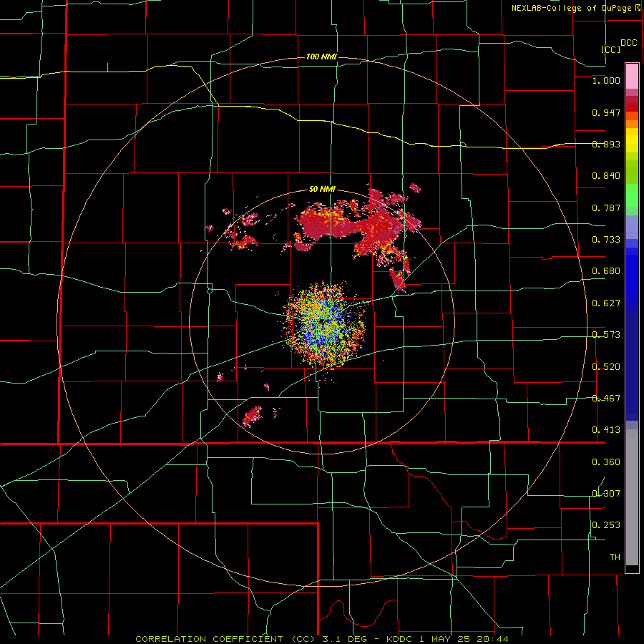
Task: Click the 50 NMI range ring label
Action: click(322, 190)
